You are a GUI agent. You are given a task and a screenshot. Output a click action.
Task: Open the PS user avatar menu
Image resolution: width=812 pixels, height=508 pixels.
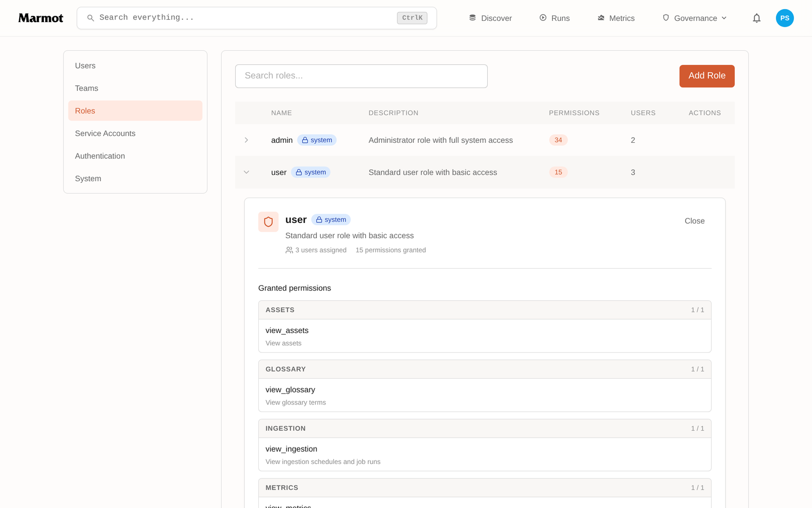pos(785,18)
